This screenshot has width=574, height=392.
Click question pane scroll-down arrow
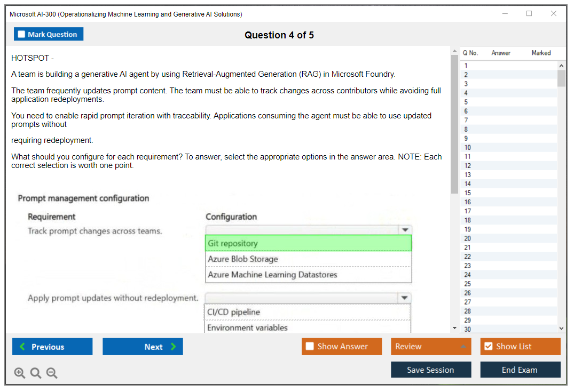point(454,328)
